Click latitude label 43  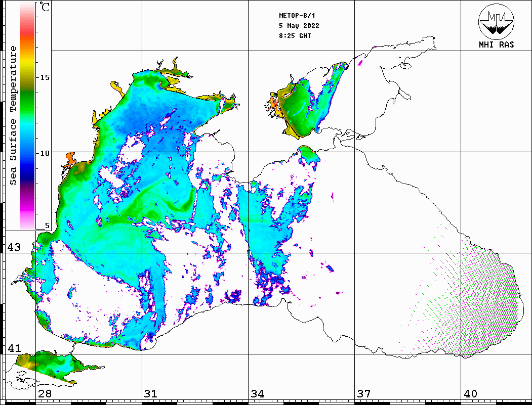coord(14,247)
